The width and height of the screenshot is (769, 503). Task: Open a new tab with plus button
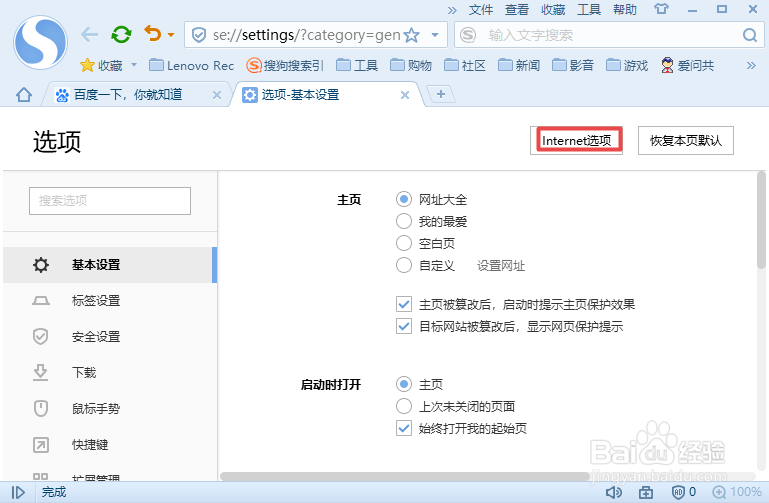441,94
